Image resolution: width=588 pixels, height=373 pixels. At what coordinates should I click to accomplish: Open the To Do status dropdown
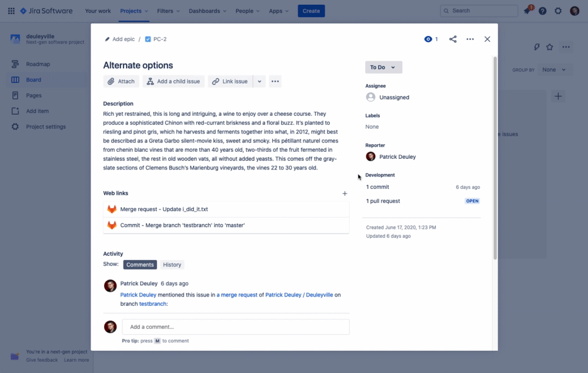tap(383, 67)
